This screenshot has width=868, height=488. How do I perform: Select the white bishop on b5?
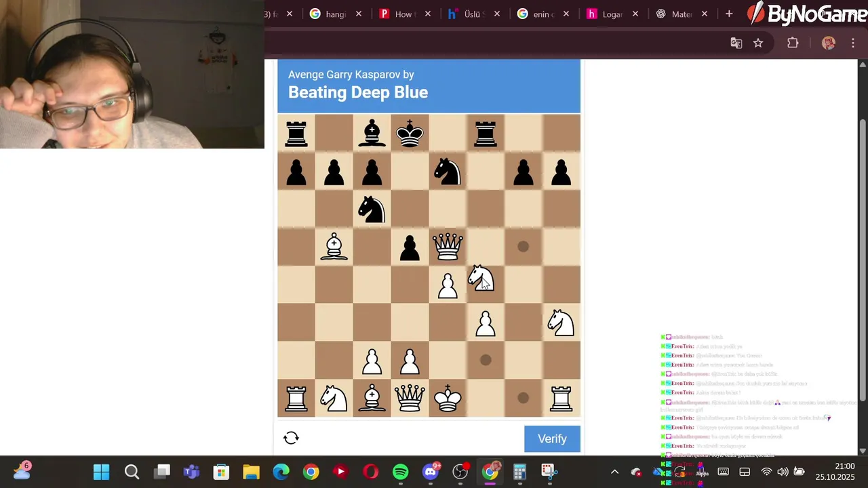tap(334, 247)
